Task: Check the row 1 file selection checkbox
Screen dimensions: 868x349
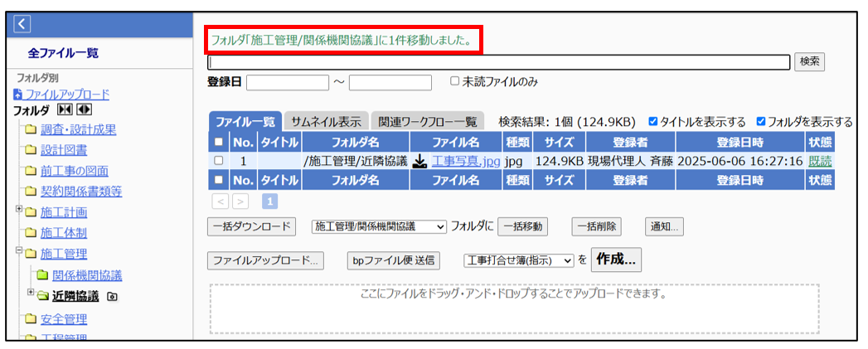Action: click(219, 161)
